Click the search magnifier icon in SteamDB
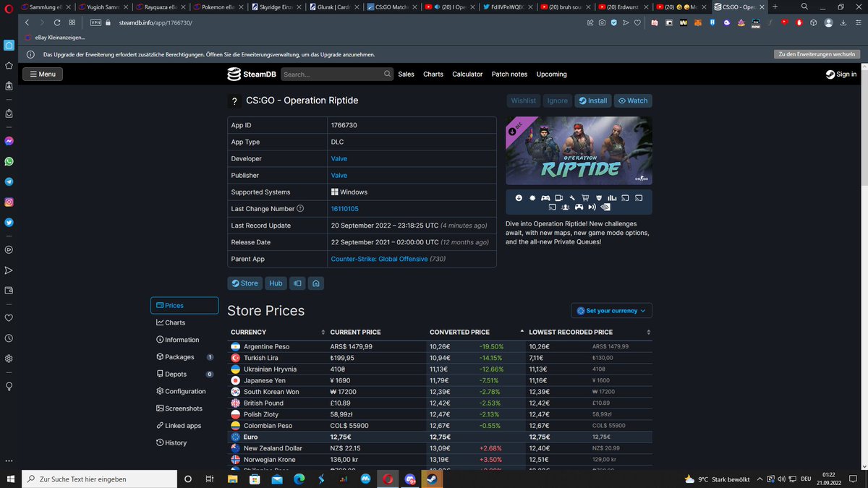The width and height of the screenshot is (868, 488). (x=388, y=74)
